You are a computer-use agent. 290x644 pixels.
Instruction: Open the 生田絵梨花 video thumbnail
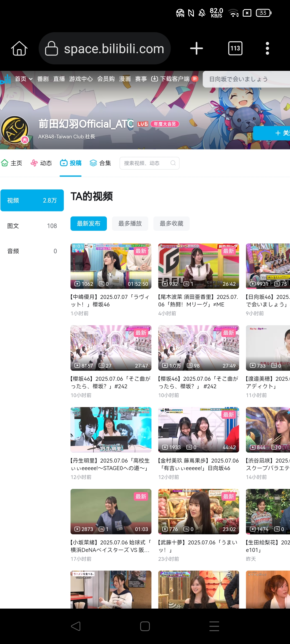click(268, 512)
